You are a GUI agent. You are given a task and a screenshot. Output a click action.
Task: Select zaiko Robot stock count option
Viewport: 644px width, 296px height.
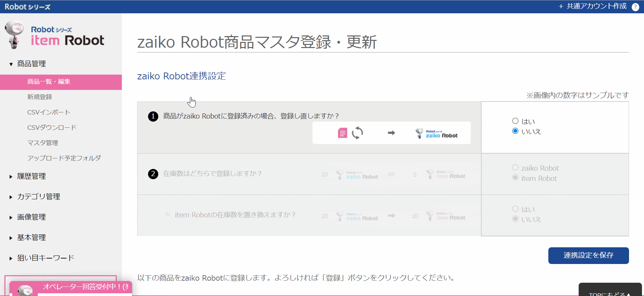point(515,167)
